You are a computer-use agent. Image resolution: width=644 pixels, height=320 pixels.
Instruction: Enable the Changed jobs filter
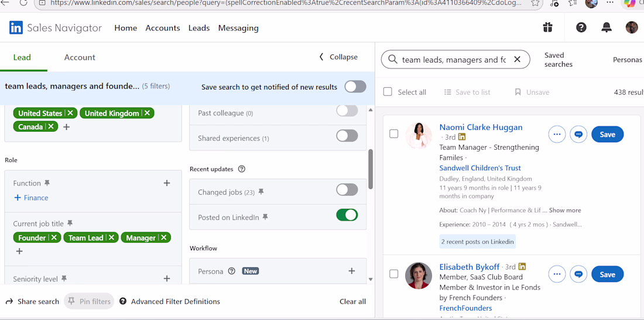(x=347, y=190)
